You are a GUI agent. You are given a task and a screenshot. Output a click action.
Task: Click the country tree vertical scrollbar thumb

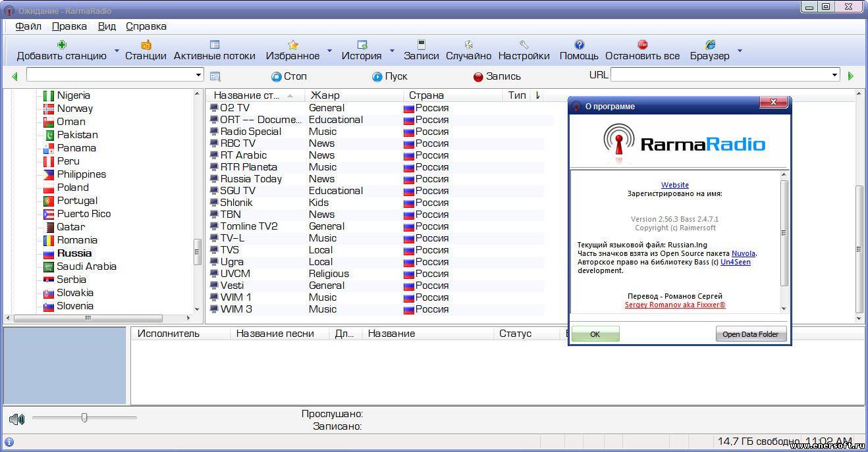click(197, 252)
